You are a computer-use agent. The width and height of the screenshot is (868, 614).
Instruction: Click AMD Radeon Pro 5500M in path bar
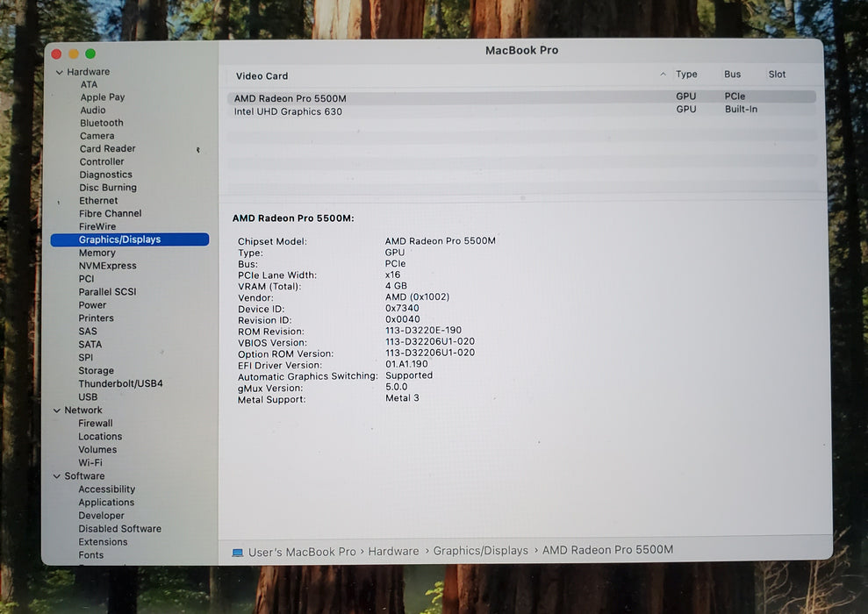pyautogui.click(x=607, y=550)
